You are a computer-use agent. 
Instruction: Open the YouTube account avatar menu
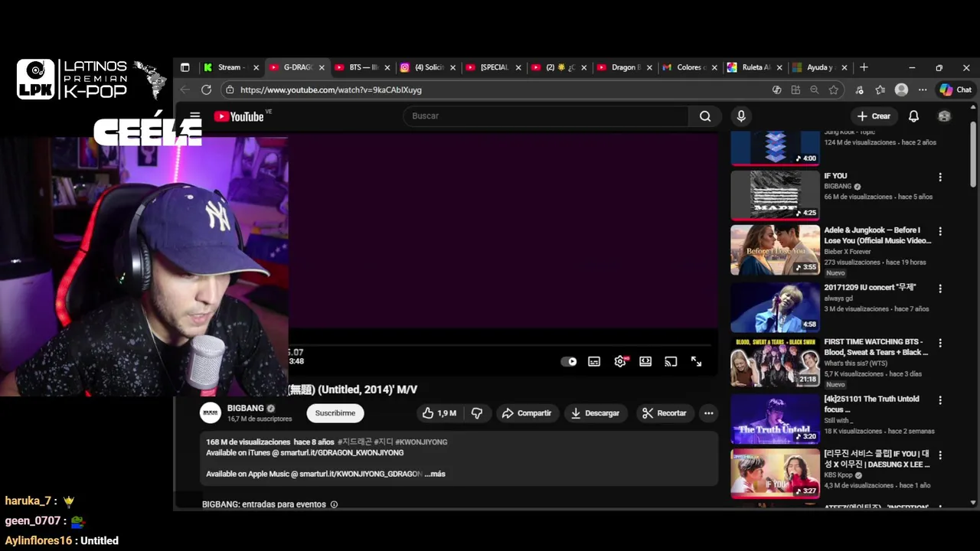pos(944,116)
